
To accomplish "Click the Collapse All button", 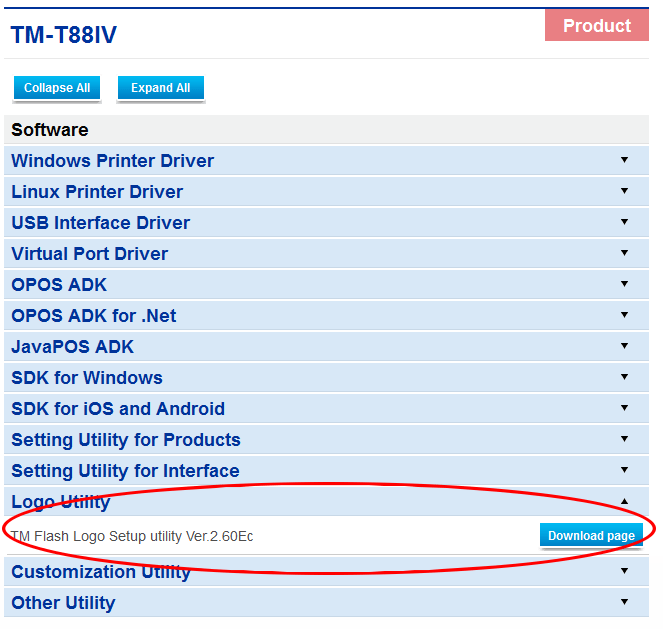I will click(57, 88).
